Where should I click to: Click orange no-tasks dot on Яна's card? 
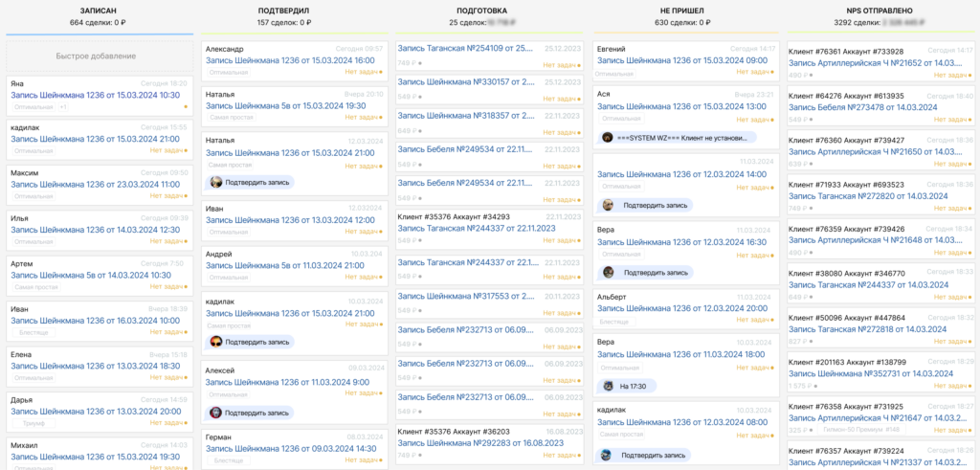coord(185,107)
